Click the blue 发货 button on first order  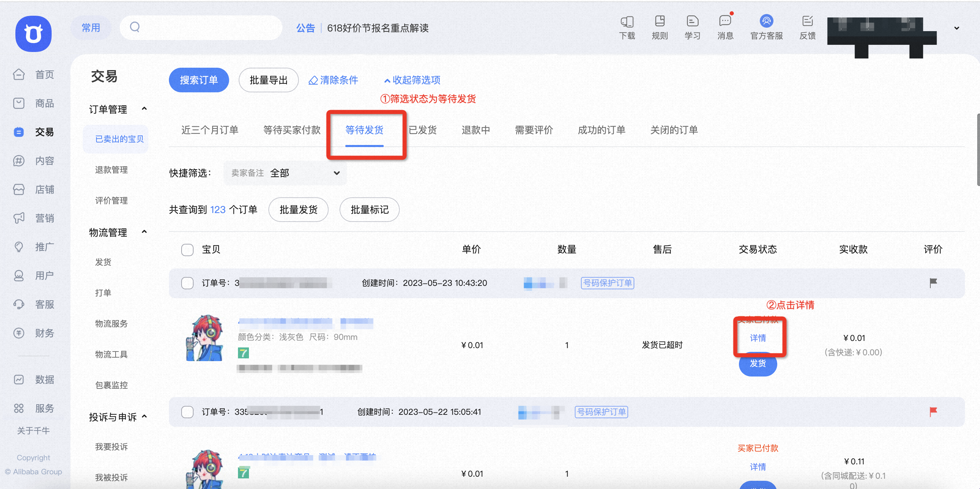(x=758, y=364)
